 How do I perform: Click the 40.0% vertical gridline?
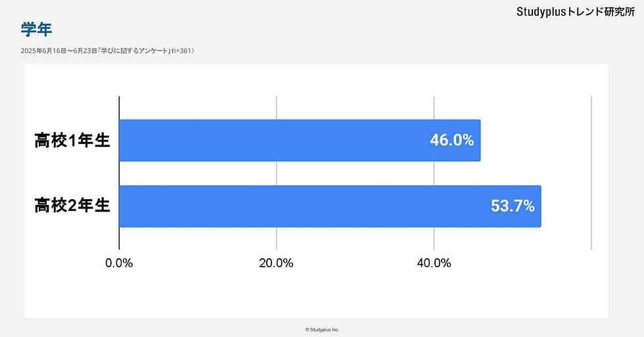434,172
